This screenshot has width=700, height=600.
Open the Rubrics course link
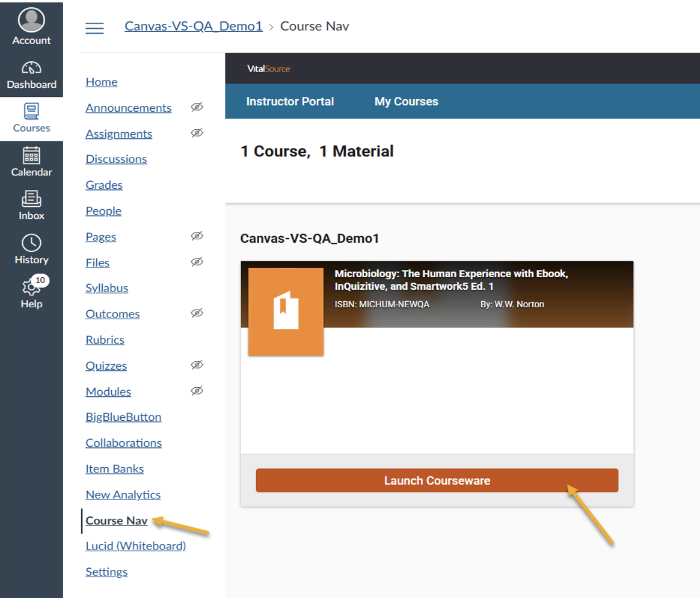point(105,340)
